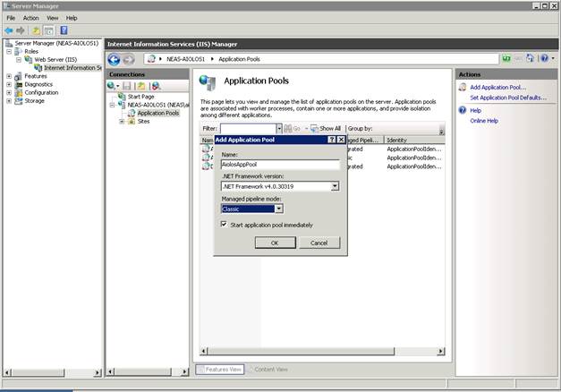This screenshot has height=392, width=561.
Task: Click the Application Pools header icon
Action: (x=208, y=82)
